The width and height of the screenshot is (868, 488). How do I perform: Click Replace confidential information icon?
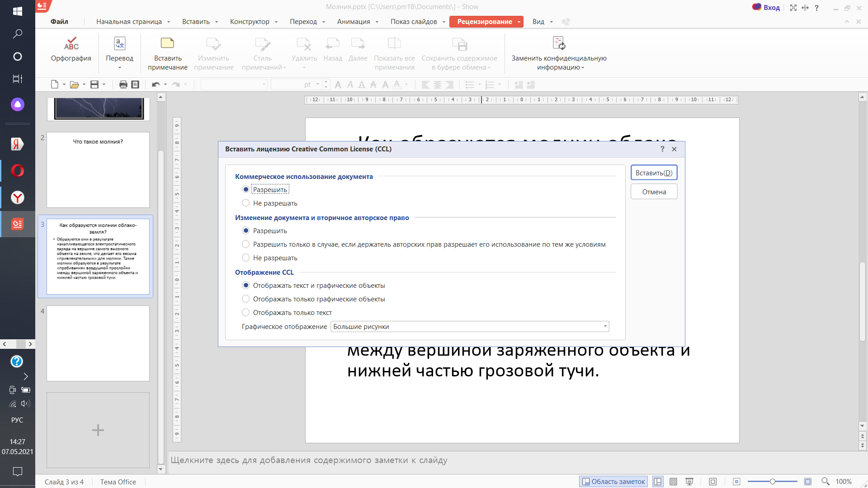point(559,44)
